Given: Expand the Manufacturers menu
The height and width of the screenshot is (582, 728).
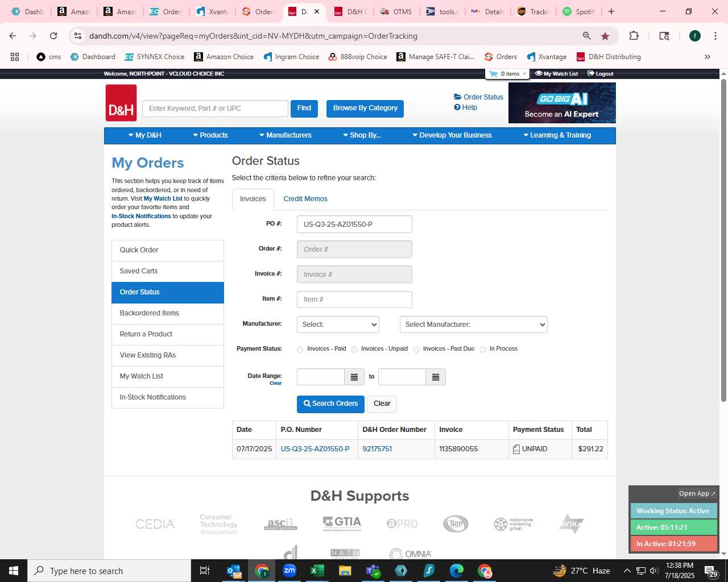Looking at the screenshot, I should (285, 135).
